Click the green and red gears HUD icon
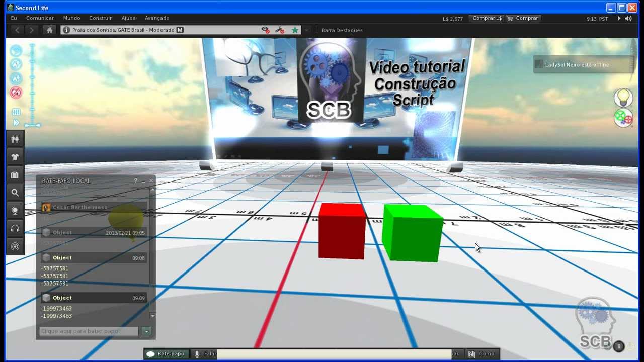The image size is (644, 362). click(623, 118)
